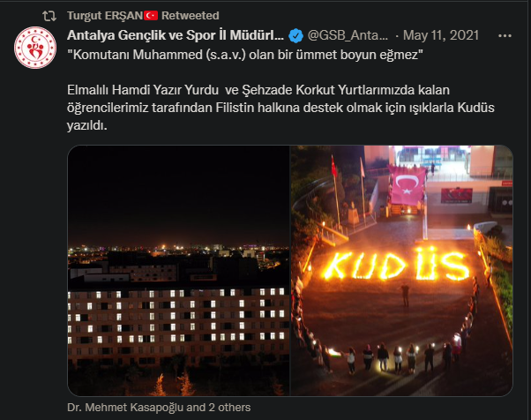Click the tweet text about Elmalılı Hamdi Yazır Yurdu
This screenshot has height=420, width=531.
(280, 108)
